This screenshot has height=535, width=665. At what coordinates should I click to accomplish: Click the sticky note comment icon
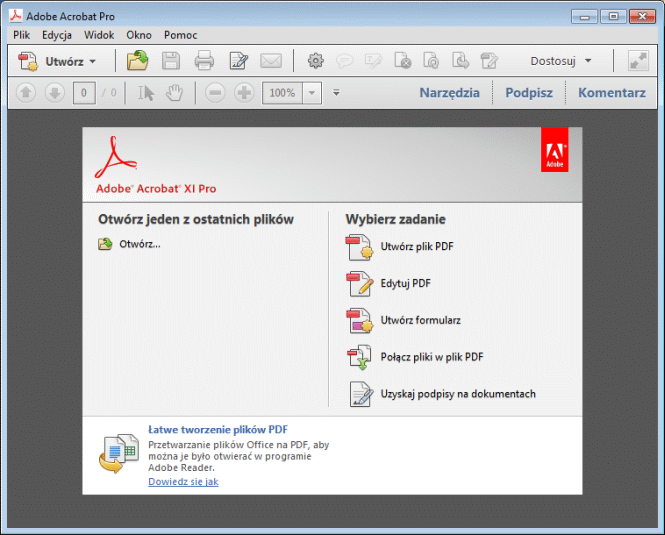pyautogui.click(x=344, y=61)
